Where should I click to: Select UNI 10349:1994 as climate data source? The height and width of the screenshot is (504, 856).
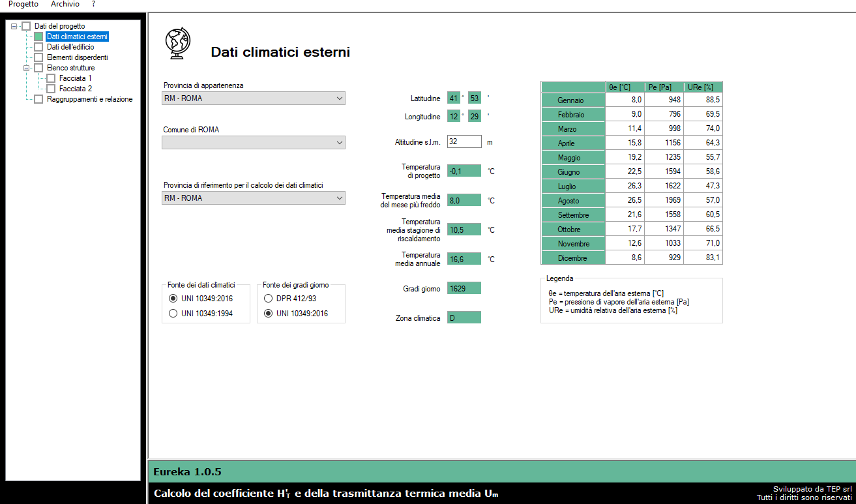coord(173,314)
